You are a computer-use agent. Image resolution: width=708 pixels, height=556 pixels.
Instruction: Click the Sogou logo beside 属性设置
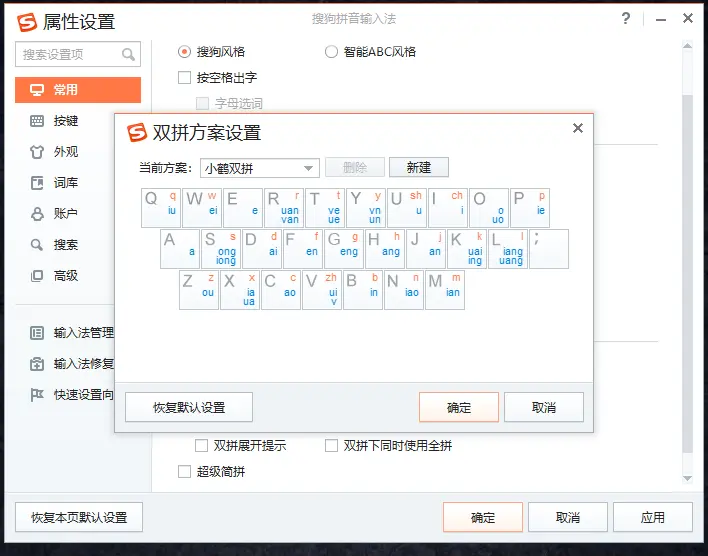point(27,22)
